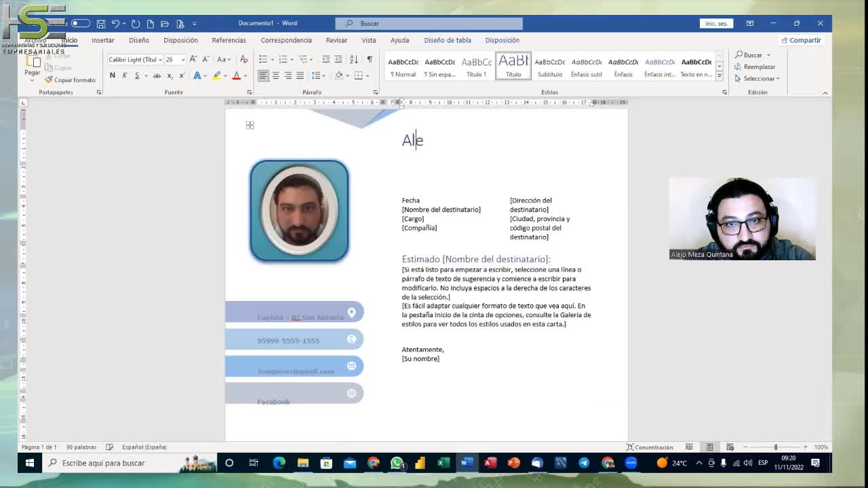Apply text effects with the blue A icon
868x488 pixels.
coord(197,75)
